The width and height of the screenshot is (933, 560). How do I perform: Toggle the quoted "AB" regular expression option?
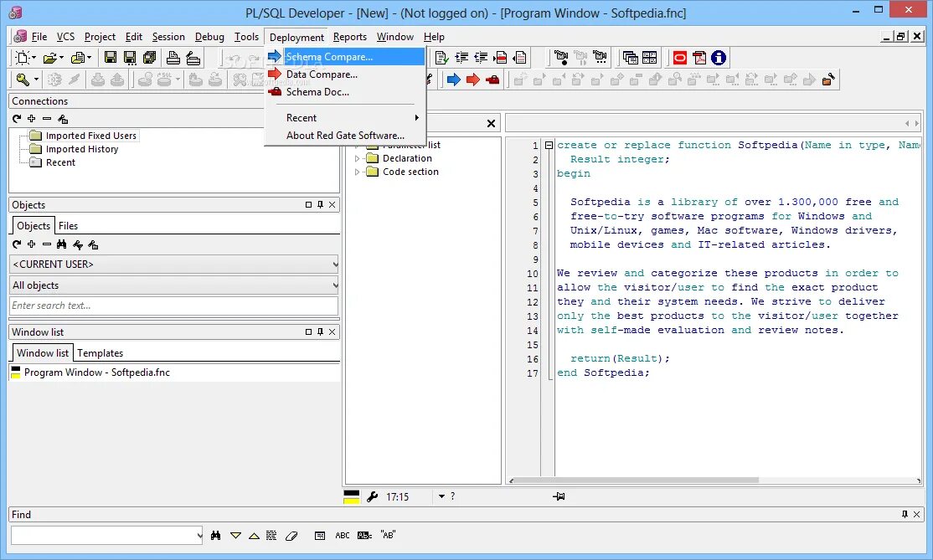pyautogui.click(x=388, y=535)
